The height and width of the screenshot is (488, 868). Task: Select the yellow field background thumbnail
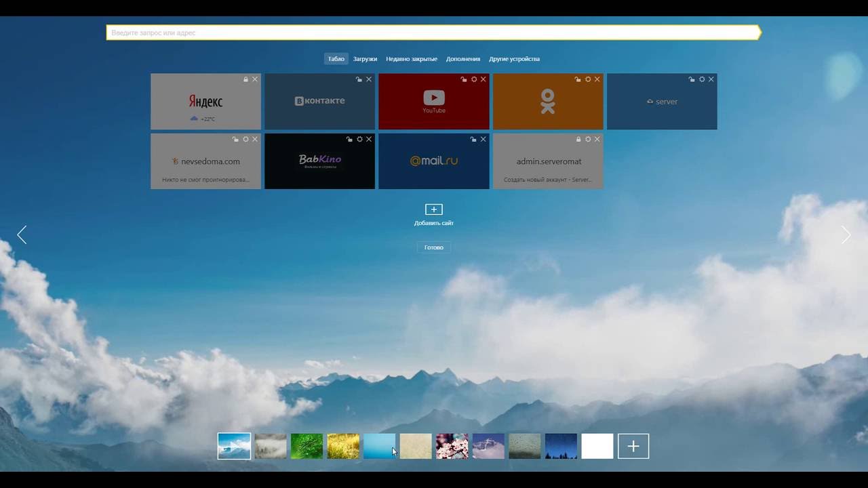343,446
